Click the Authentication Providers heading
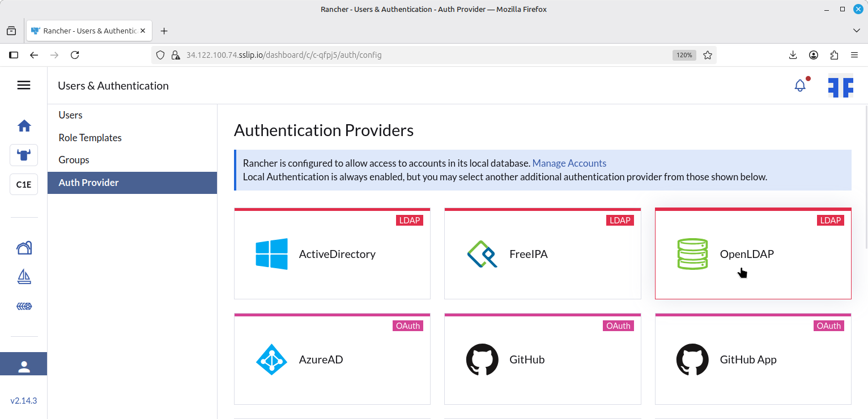The image size is (868, 419). click(x=324, y=130)
